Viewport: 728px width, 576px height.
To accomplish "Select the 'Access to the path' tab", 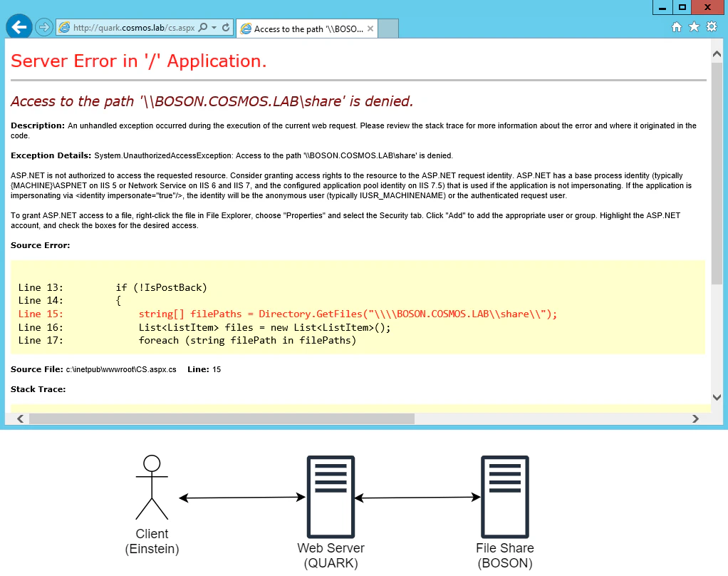I will 306,29.
